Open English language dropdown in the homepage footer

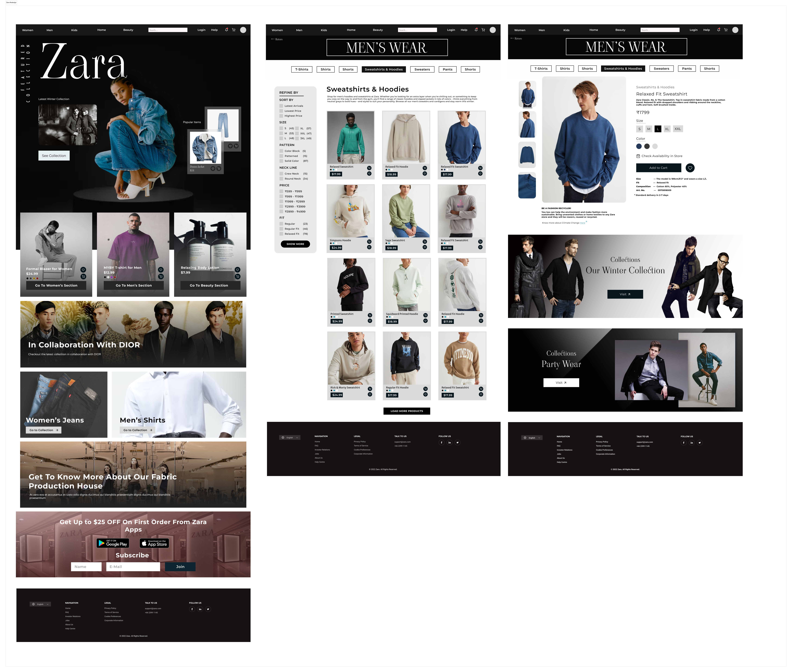tap(40, 604)
